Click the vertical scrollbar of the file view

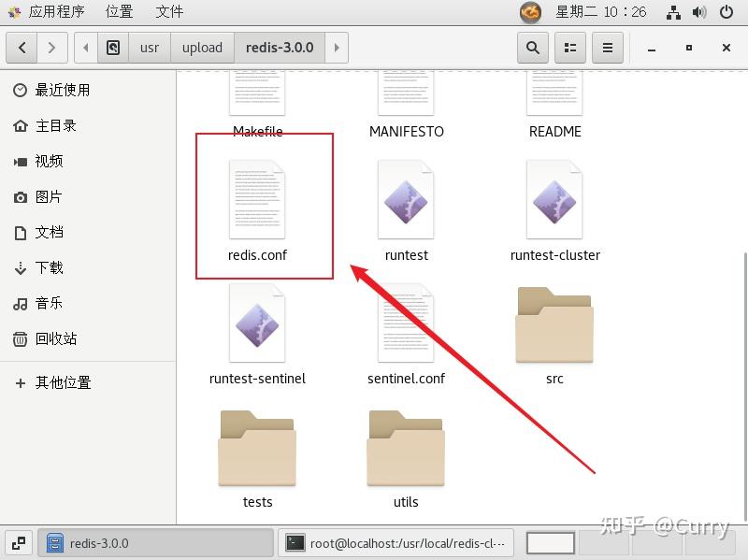tap(744, 386)
